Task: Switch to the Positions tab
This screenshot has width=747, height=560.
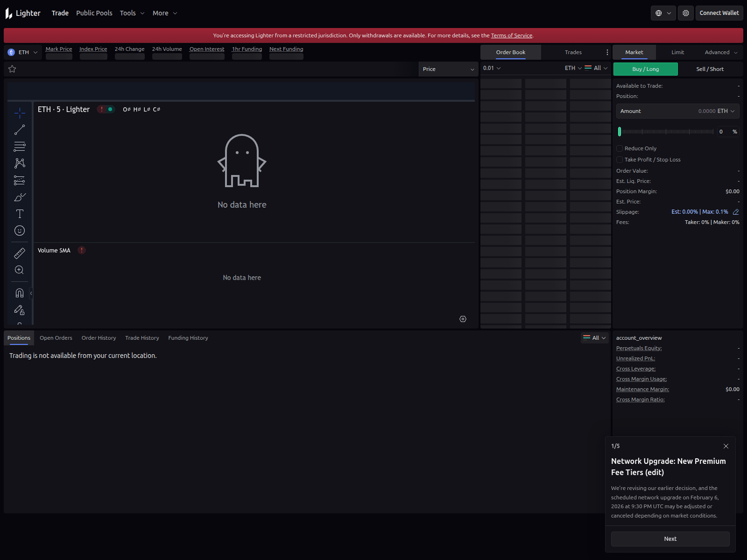Action: (x=19, y=338)
